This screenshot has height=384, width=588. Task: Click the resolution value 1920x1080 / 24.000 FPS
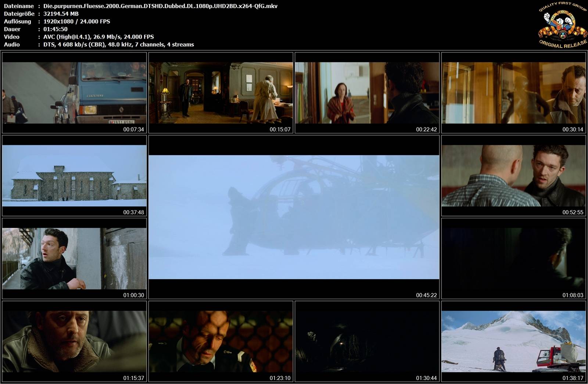coord(77,21)
